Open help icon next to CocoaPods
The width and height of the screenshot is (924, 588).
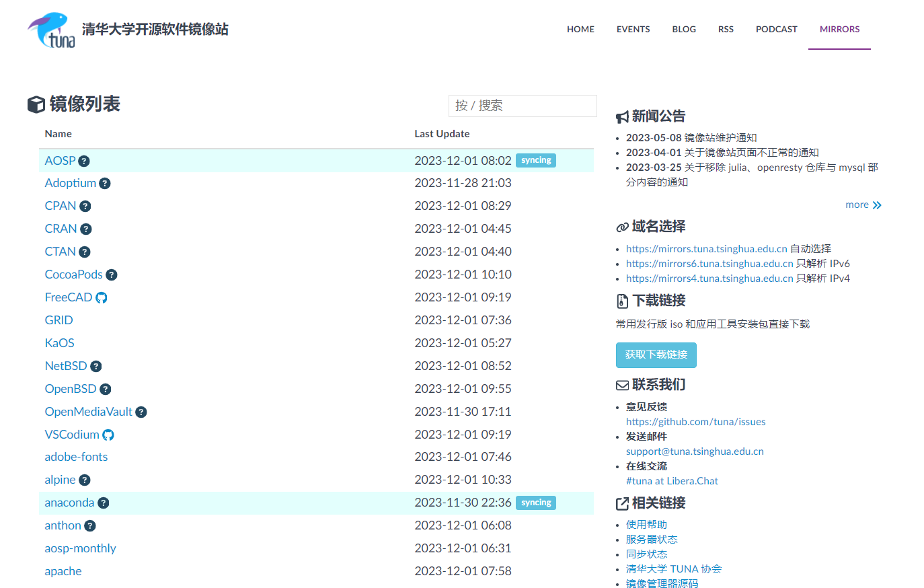(x=112, y=275)
